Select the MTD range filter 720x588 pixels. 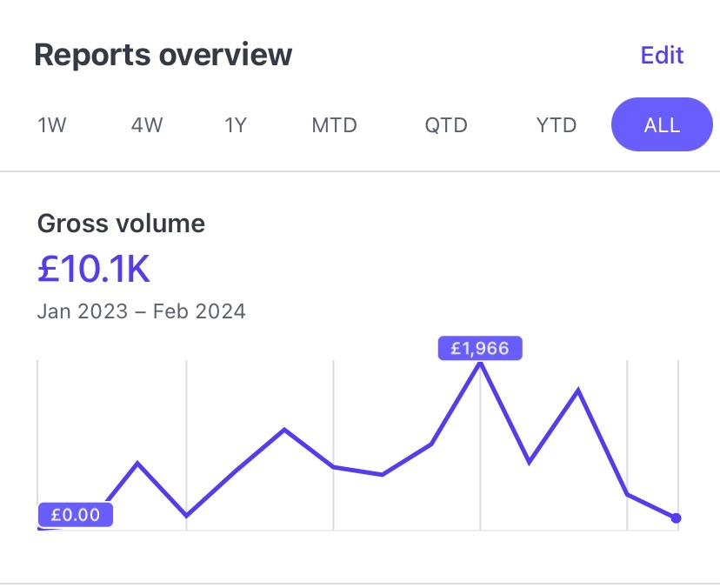334,125
